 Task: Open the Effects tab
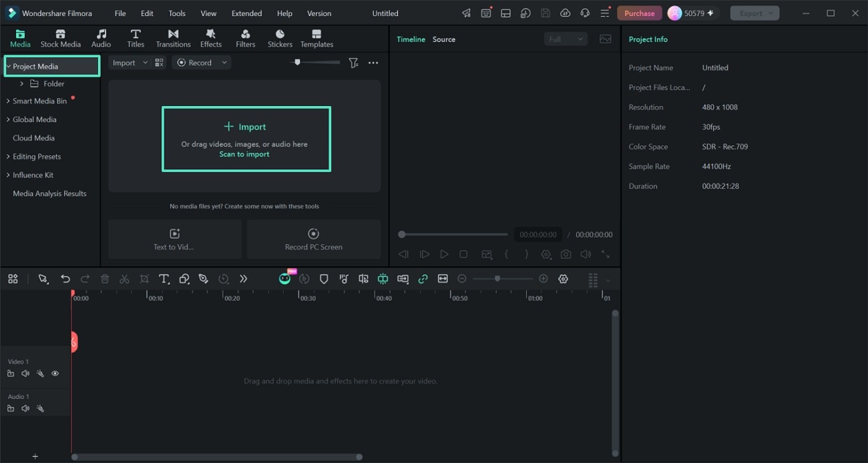210,39
